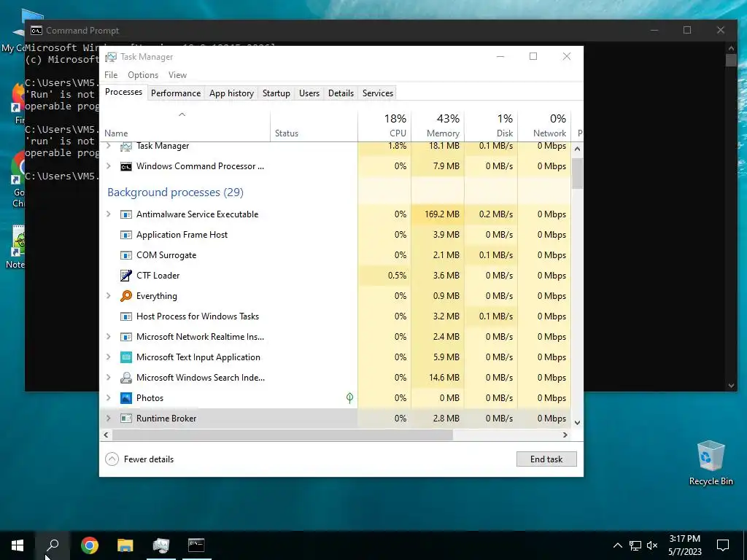747x560 pixels.
Task: Sort by the Status column header
Action: click(314, 126)
